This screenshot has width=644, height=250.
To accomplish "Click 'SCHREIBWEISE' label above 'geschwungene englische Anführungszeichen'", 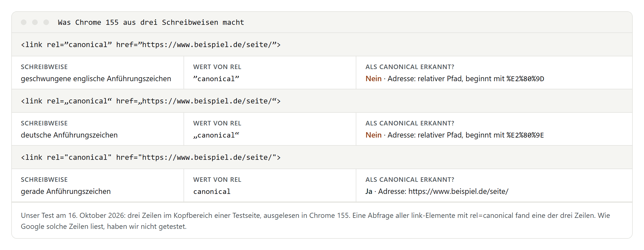I will point(44,67).
